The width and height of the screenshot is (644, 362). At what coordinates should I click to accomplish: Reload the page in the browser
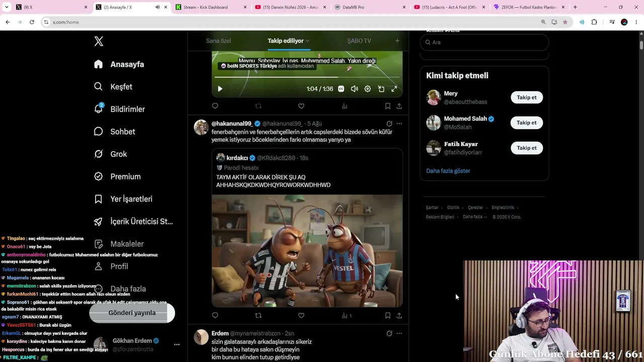click(32, 22)
